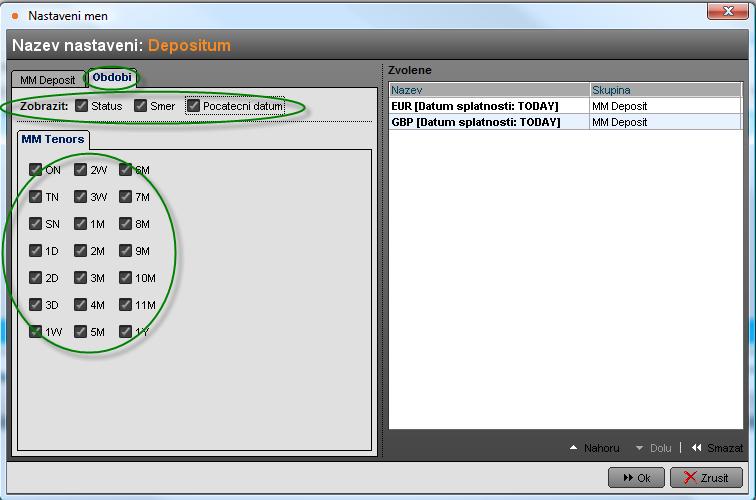This screenshot has height=500, width=756.
Task: Toggle the SN tenor checkbox
Action: (35, 223)
